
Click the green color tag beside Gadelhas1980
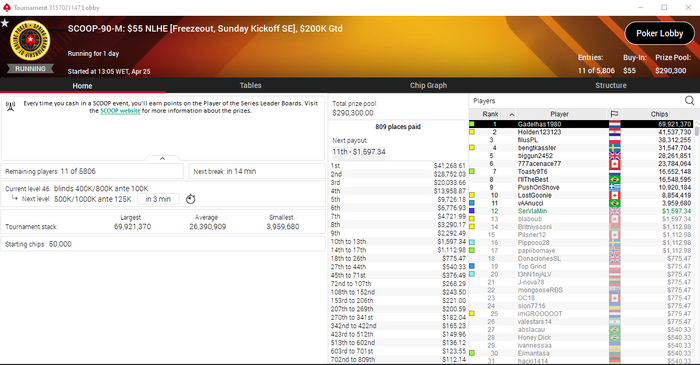pyautogui.click(x=472, y=124)
